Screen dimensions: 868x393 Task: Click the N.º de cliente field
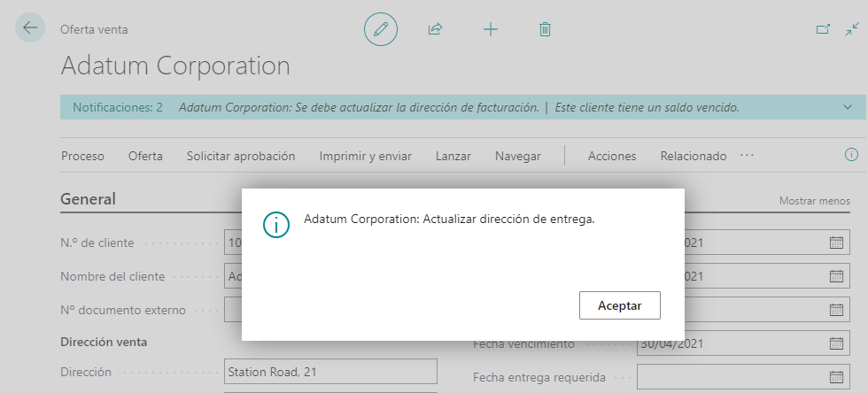pyautogui.click(x=233, y=243)
